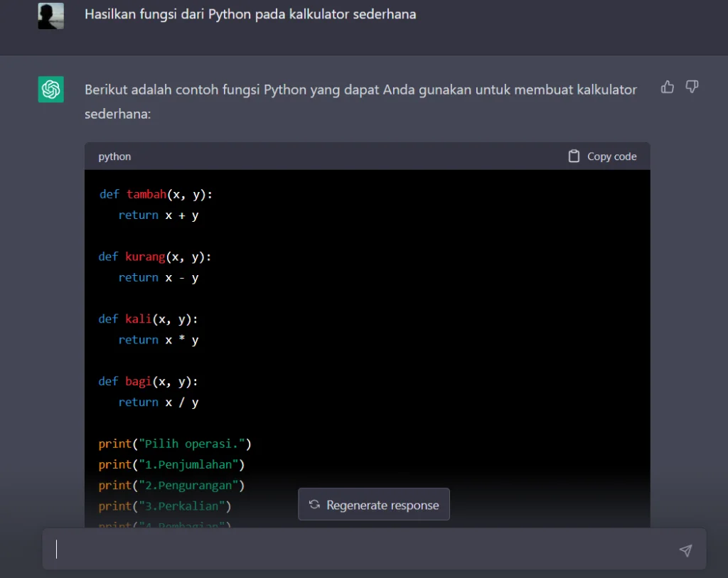The width and height of the screenshot is (728, 578).
Task: Click Regenerate response button
Action: click(x=374, y=504)
